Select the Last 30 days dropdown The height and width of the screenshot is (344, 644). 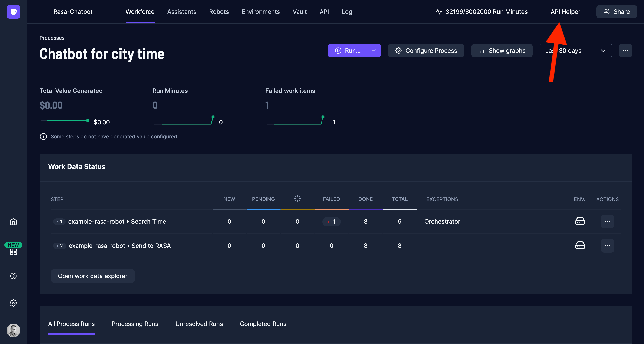[x=575, y=51]
